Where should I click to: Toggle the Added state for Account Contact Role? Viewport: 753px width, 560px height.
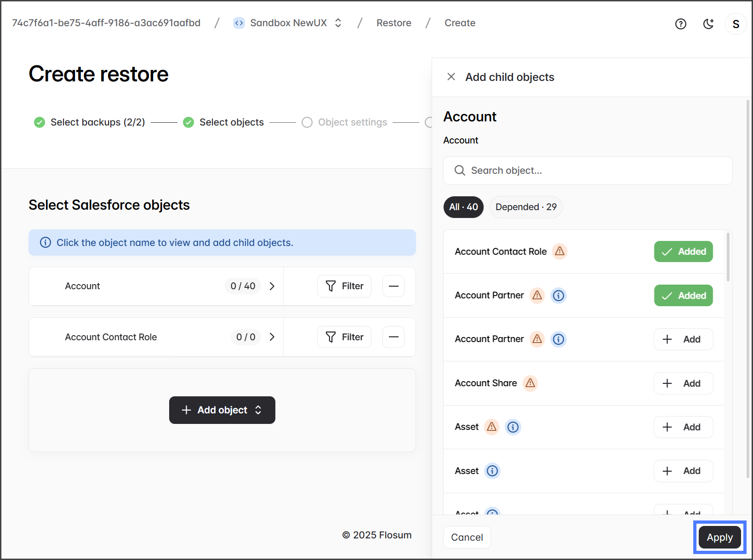point(683,251)
